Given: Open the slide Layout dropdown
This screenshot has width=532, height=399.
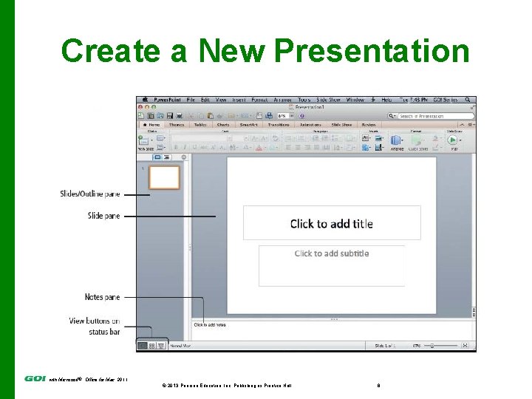Looking at the screenshot, I should pos(161,138).
